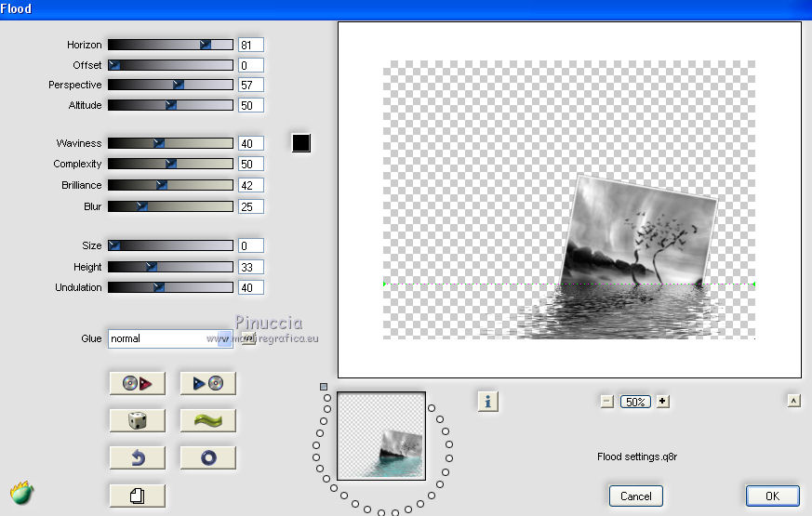The width and height of the screenshot is (812, 516).
Task: Click the small preview thumbnail with teal water
Action: click(x=381, y=436)
